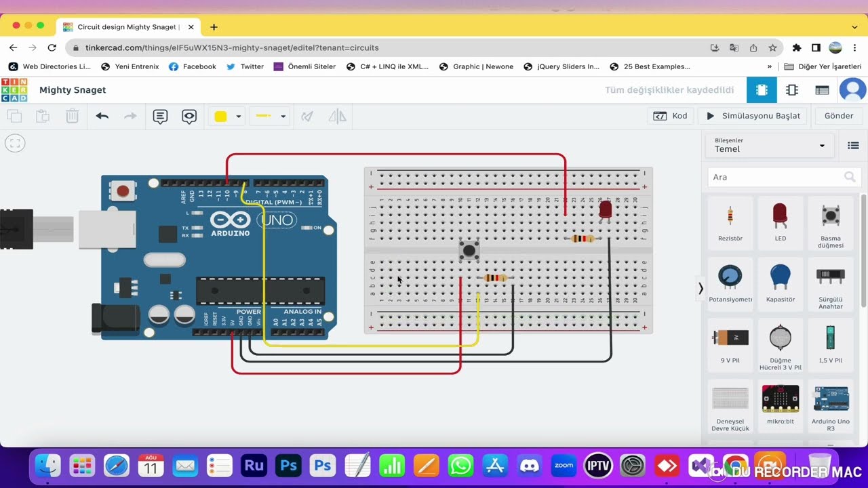The height and width of the screenshot is (488, 868).
Task: Click the Rotate icon
Action: pos(307,116)
